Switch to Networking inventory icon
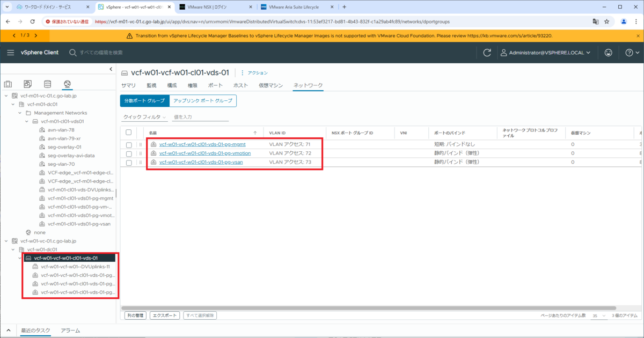This screenshot has height=338, width=644. click(67, 84)
